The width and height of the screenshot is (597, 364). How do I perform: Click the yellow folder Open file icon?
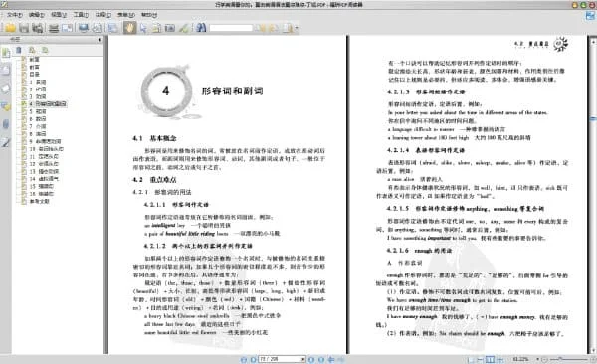click(10, 28)
